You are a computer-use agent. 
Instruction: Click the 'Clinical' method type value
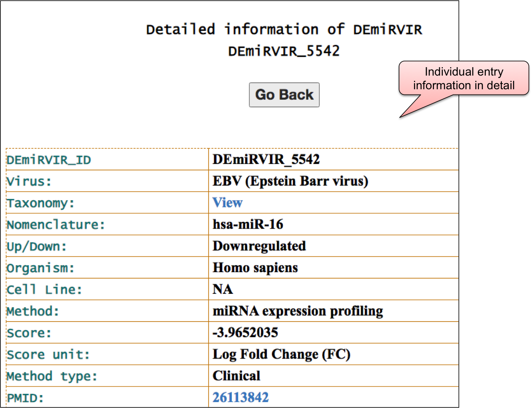(x=236, y=376)
